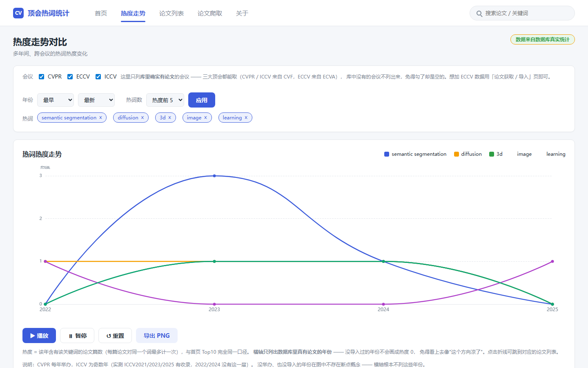Go to the 首页 tab
588x368 pixels.
(x=101, y=13)
